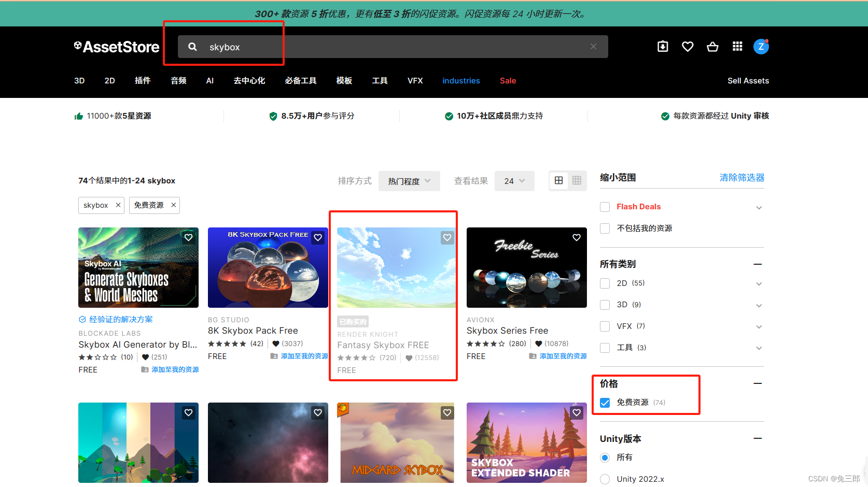Favorite Skybox Series Free heart icon

(577, 237)
